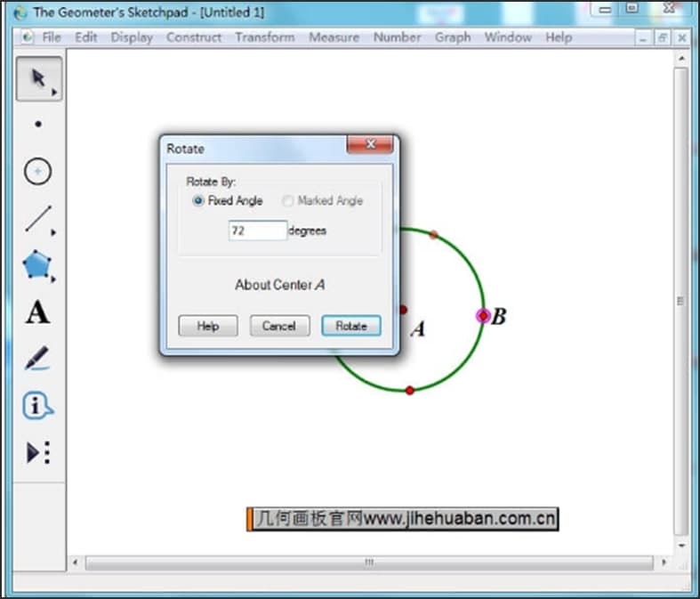The height and width of the screenshot is (599, 700).
Task: Choose the Fixed Angle radio option
Action: click(198, 201)
